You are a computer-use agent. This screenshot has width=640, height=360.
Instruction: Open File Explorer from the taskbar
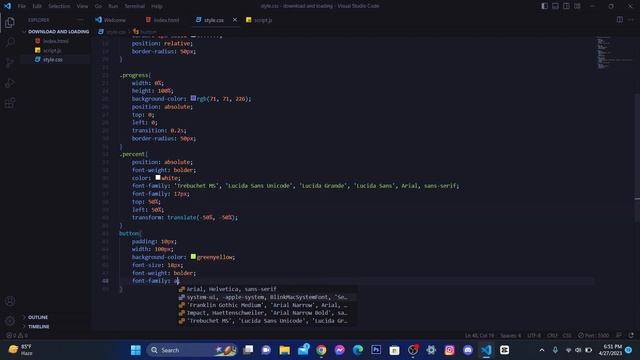pos(284,350)
